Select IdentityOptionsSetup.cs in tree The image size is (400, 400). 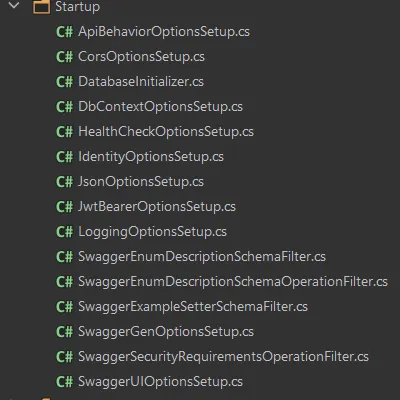point(151,157)
